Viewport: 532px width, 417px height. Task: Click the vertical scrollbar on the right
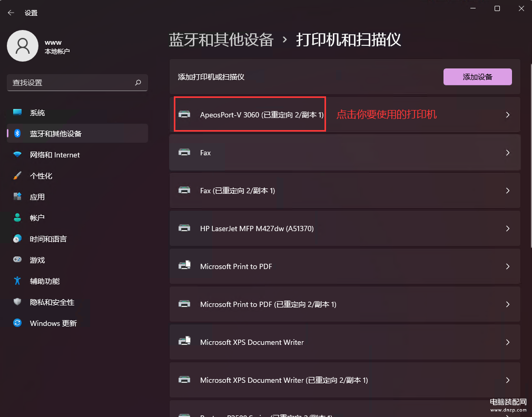click(530, 156)
